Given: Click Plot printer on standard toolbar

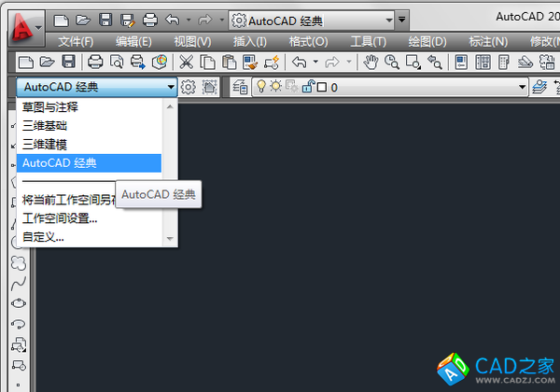Looking at the screenshot, I should [x=95, y=63].
